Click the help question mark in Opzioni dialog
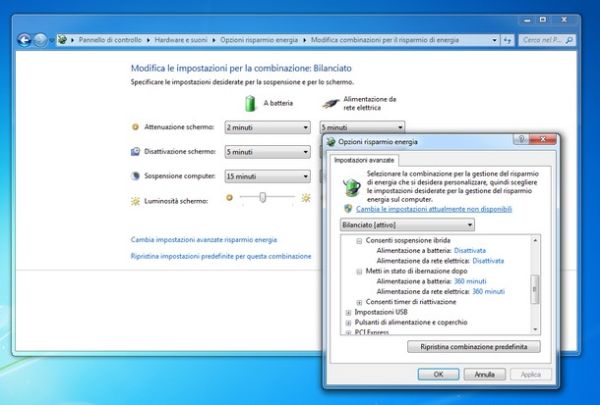Screen dimensions: 600x405 click(x=521, y=140)
